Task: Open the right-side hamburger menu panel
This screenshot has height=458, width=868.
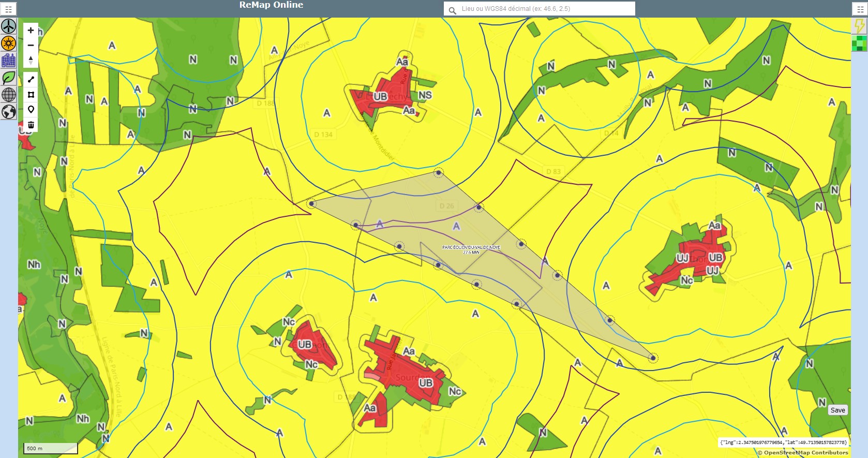Action: point(860,9)
